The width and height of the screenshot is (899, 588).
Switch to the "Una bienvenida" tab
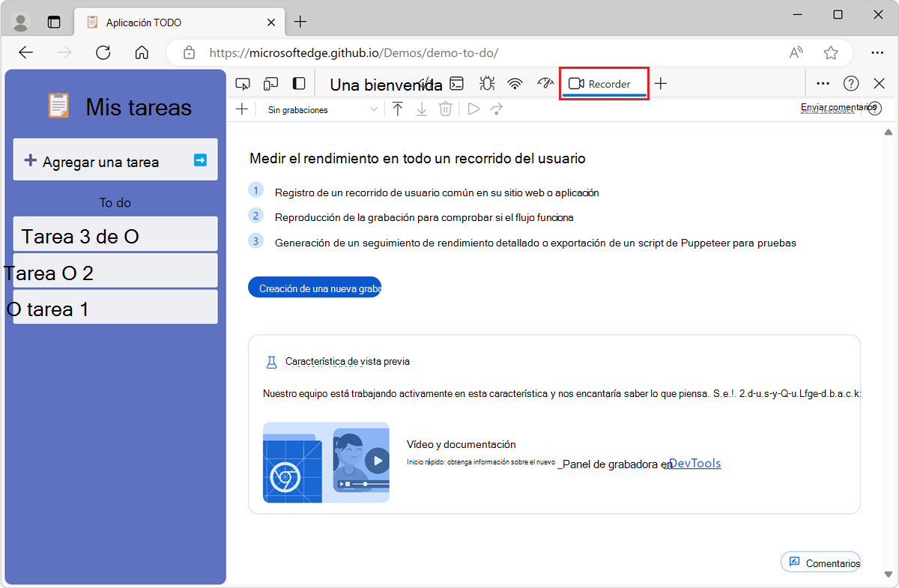[386, 85]
